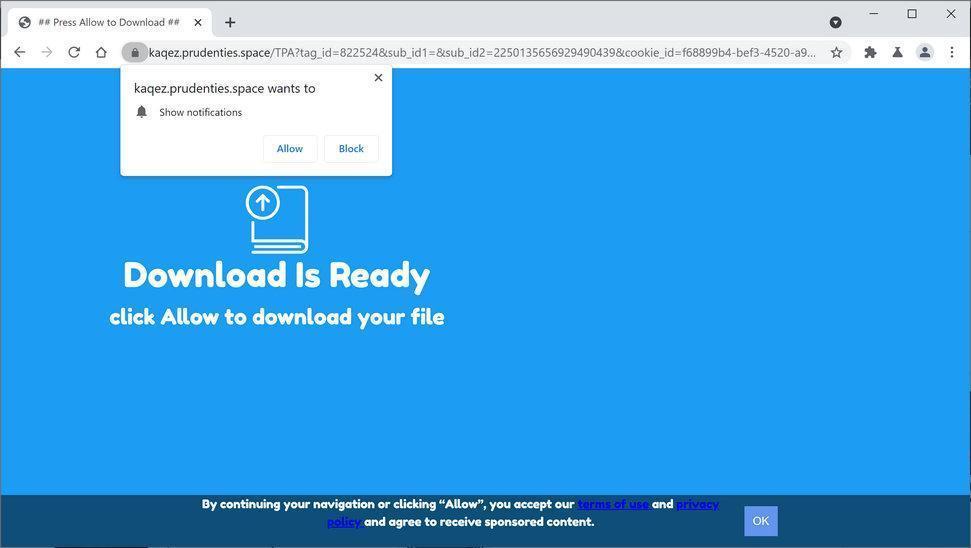Click the book upload icon on the page
Viewport: 971px width, 548px height.
point(277,219)
